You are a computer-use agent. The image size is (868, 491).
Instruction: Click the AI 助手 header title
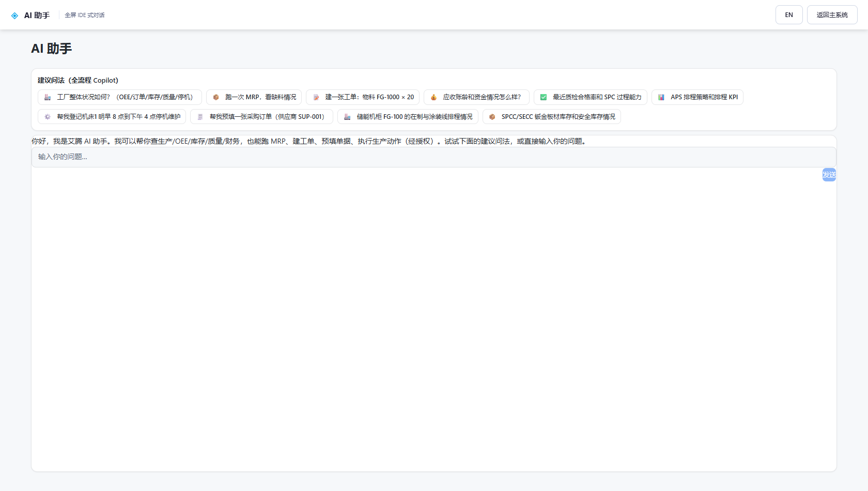(x=37, y=16)
